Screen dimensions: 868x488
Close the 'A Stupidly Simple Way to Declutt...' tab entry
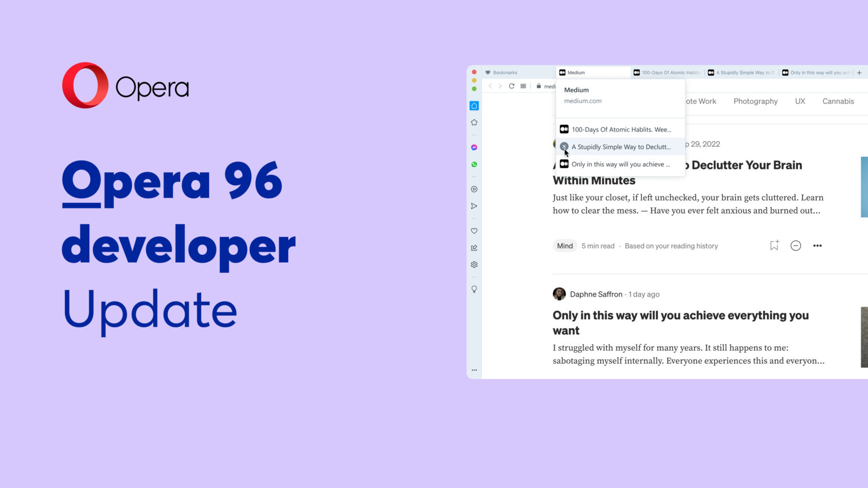coord(563,147)
